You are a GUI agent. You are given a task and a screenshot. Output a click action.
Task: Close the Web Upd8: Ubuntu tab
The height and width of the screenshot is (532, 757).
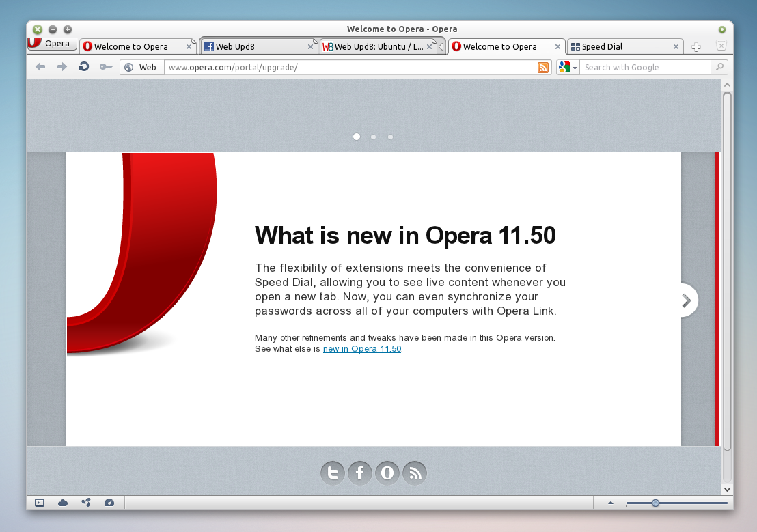pos(429,47)
